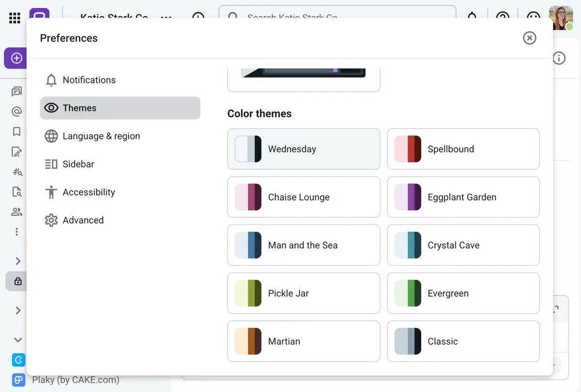Open the three-dot overflow menu in sidebar
This screenshot has height=392, width=581.
tap(16, 231)
